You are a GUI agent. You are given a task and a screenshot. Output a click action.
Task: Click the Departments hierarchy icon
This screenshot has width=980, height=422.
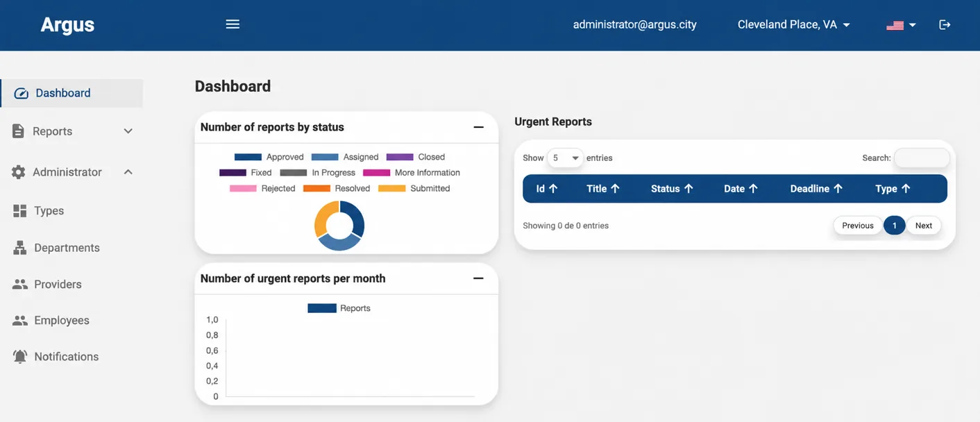20,248
